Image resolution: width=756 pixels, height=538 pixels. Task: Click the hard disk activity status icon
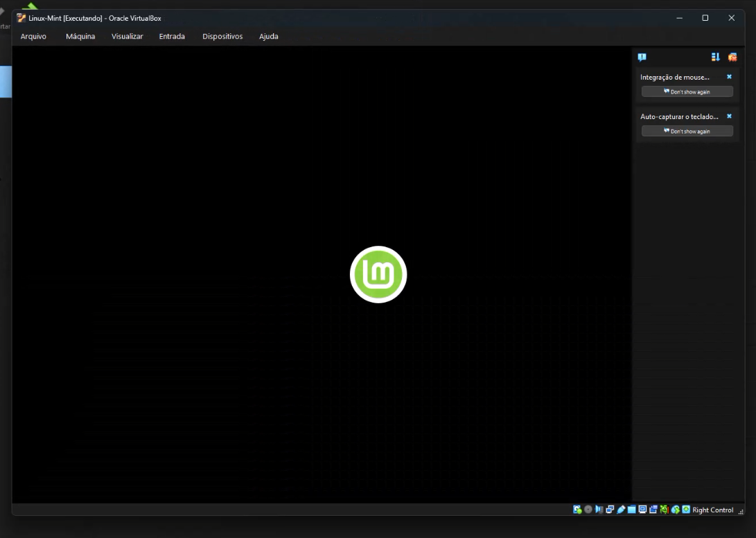[577, 510]
